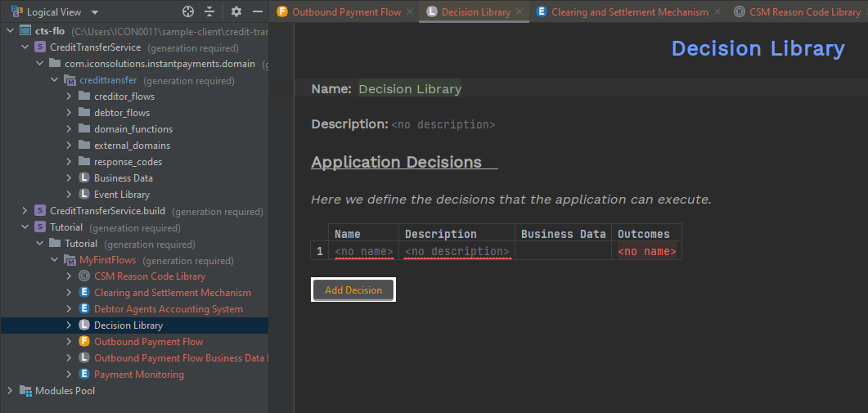
Task: Open the Logical View dropdown
Action: [95, 12]
